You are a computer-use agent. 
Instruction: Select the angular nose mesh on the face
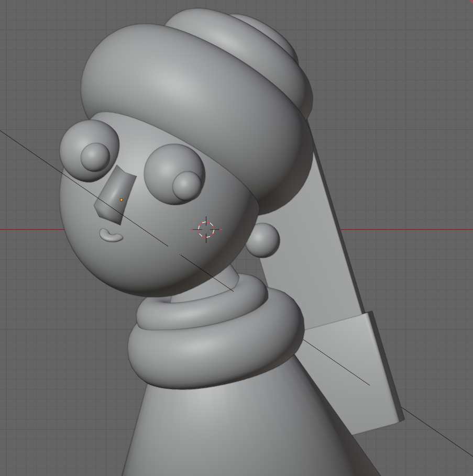(115, 195)
